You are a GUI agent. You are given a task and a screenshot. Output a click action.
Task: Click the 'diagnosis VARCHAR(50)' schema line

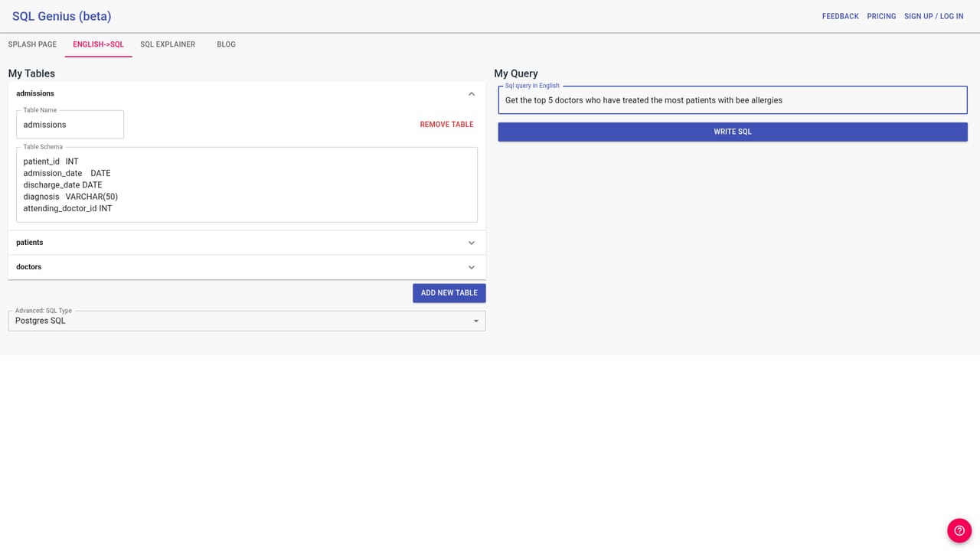70,197
